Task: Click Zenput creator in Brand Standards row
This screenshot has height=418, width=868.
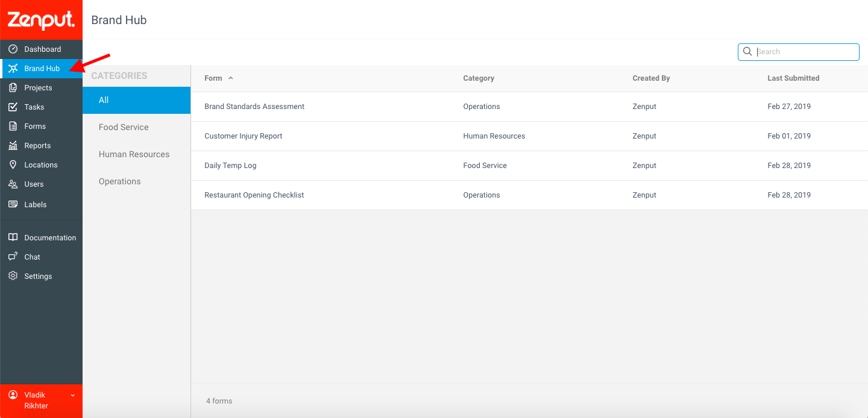Action: point(644,107)
